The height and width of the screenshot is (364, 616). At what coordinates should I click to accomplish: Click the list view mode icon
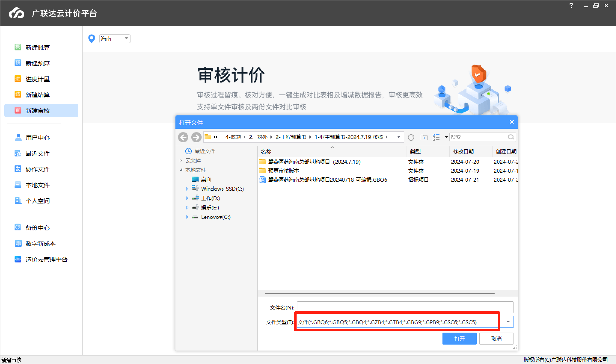click(436, 137)
